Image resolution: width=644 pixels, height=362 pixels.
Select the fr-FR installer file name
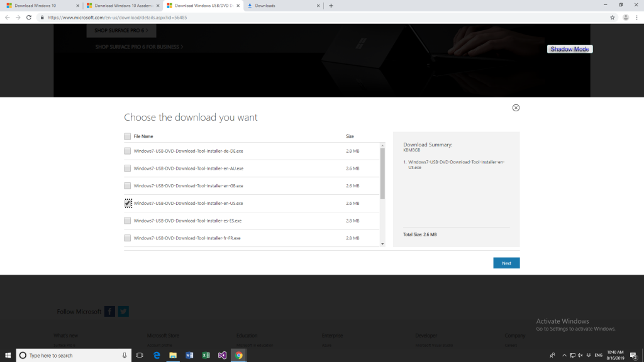pos(187,238)
